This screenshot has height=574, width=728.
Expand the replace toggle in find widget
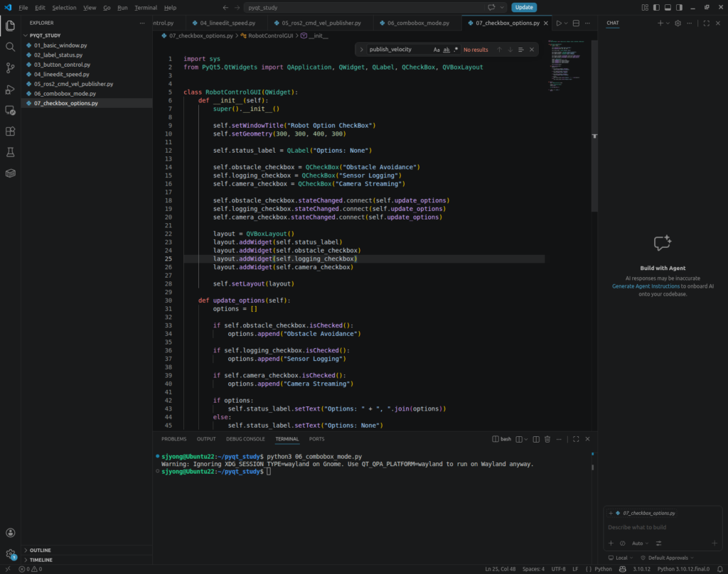pyautogui.click(x=361, y=50)
